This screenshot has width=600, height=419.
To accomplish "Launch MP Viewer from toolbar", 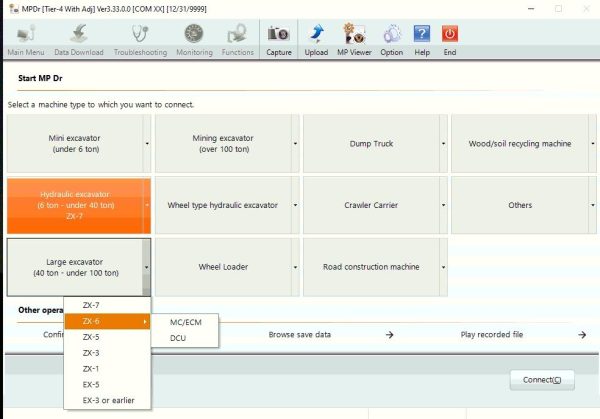I will point(354,40).
